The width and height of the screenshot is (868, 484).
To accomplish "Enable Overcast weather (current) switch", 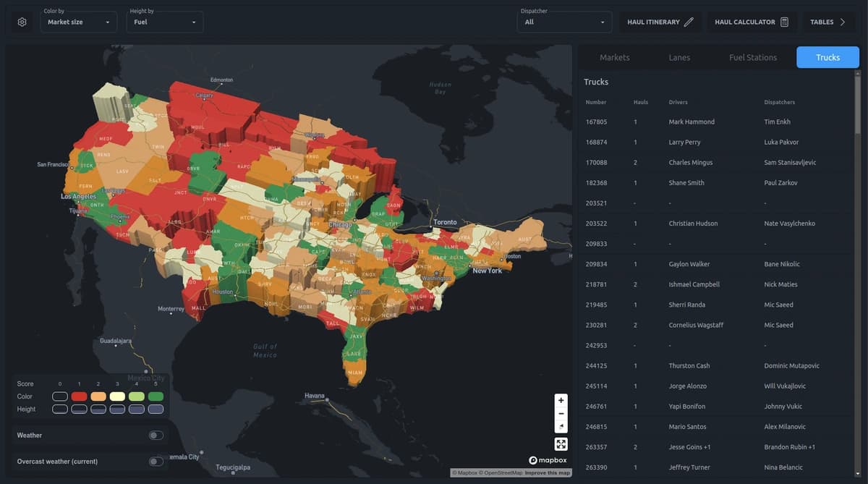I will (x=156, y=462).
